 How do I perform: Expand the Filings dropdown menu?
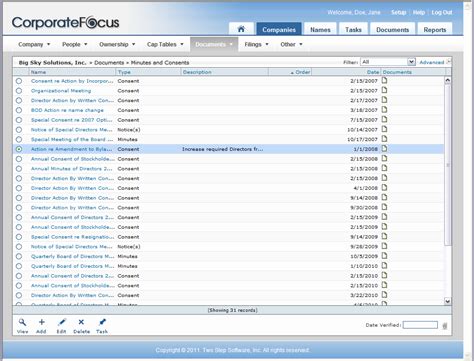pyautogui.click(x=256, y=44)
